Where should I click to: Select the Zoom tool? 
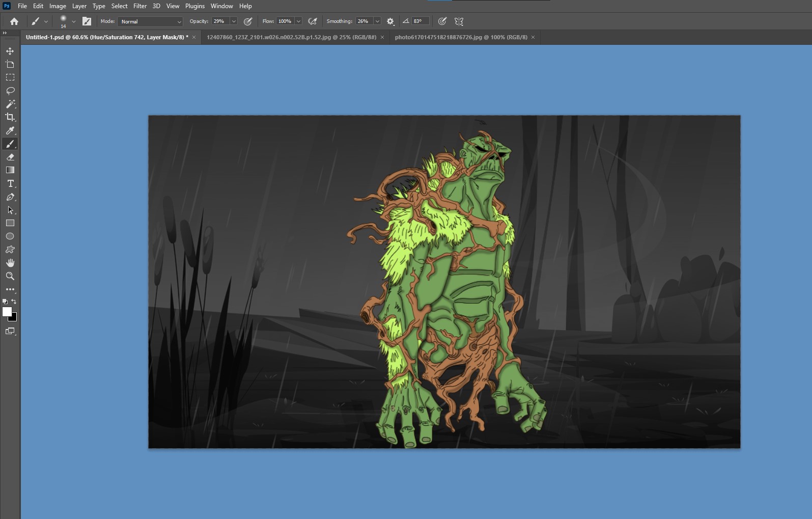pyautogui.click(x=10, y=276)
